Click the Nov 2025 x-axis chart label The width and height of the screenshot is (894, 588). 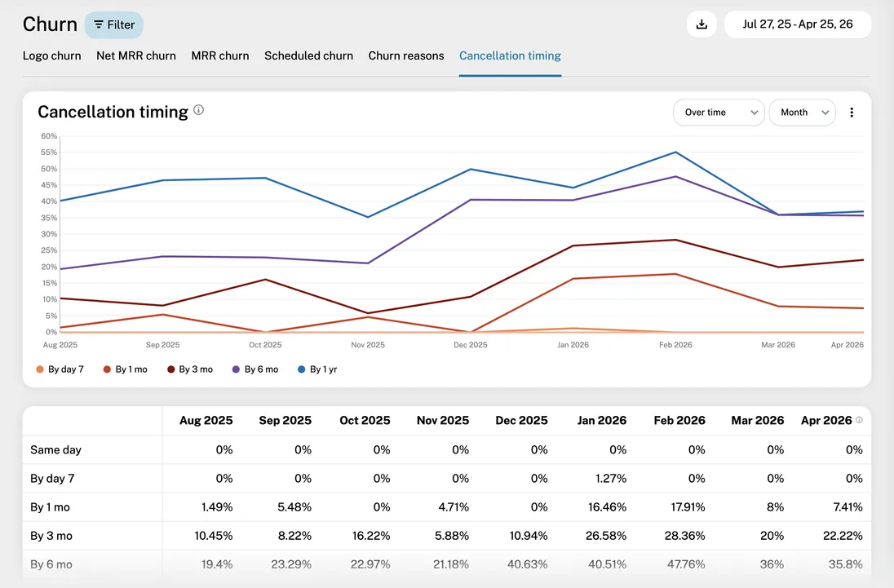pos(368,345)
